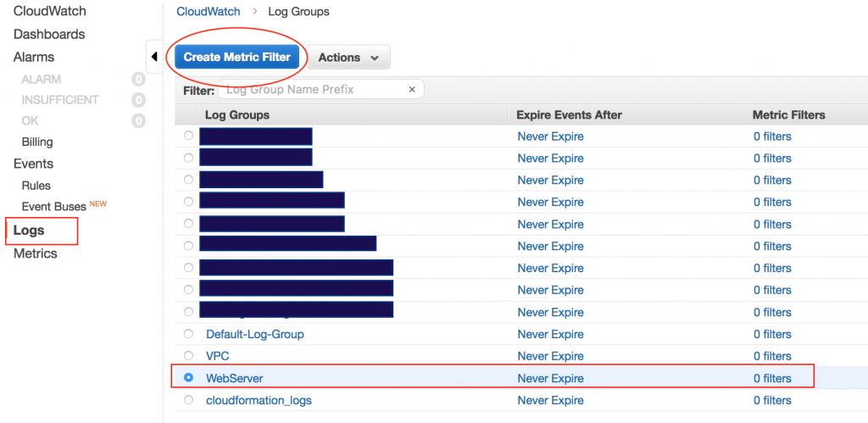Click the ALARM count badge
This screenshot has height=423, width=868.
point(138,80)
